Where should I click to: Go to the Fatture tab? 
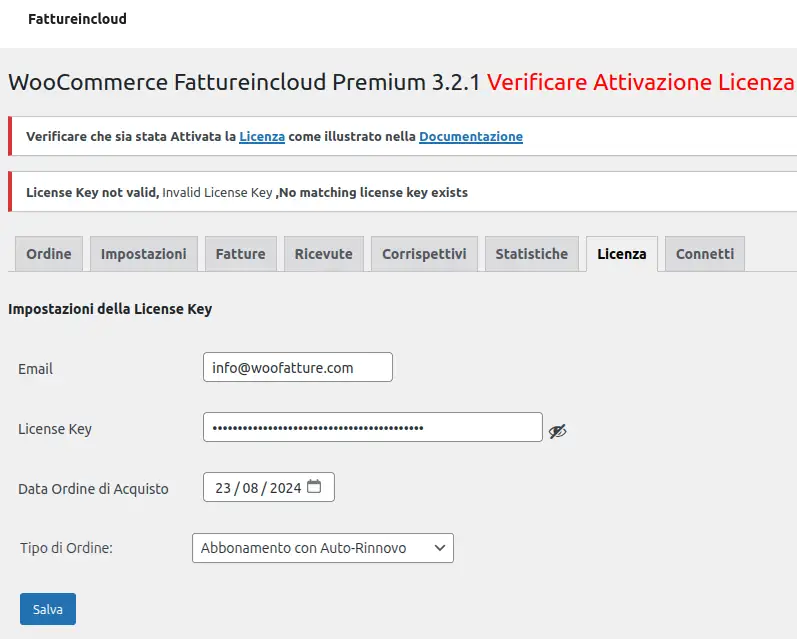click(240, 254)
